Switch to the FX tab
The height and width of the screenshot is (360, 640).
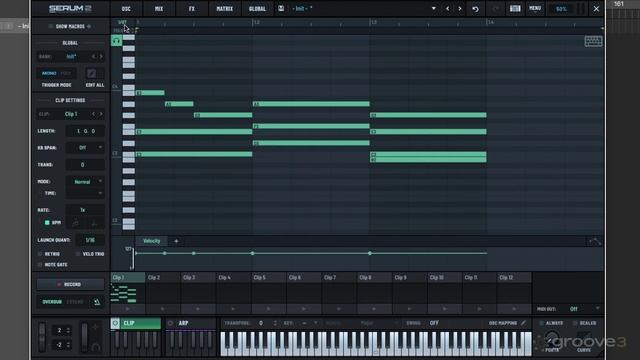click(x=192, y=9)
